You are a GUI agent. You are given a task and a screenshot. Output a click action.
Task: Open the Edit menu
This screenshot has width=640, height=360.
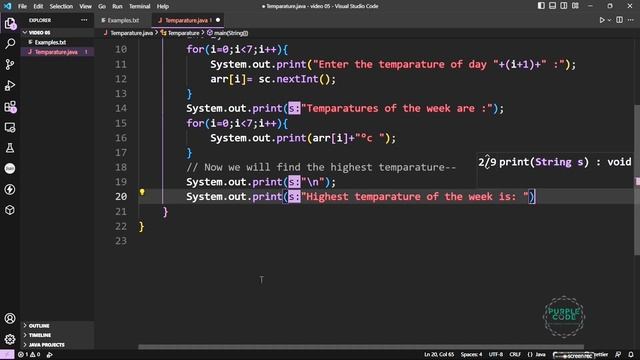pos(38,6)
